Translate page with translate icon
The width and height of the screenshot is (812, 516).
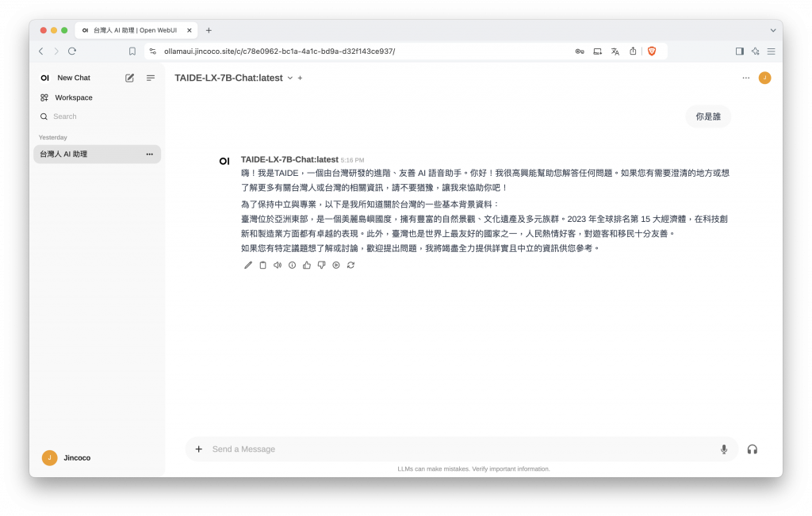tap(615, 52)
